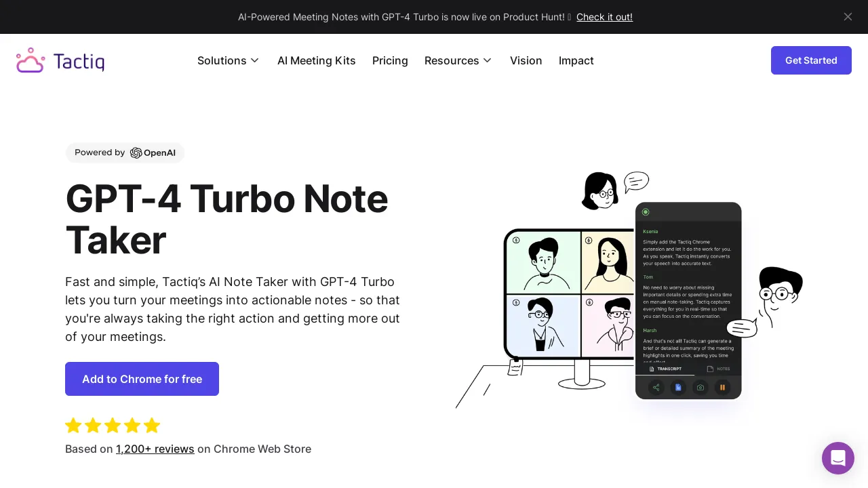Select the blue copy-to-clipboard icon
The image size is (868, 488).
pos(678,388)
